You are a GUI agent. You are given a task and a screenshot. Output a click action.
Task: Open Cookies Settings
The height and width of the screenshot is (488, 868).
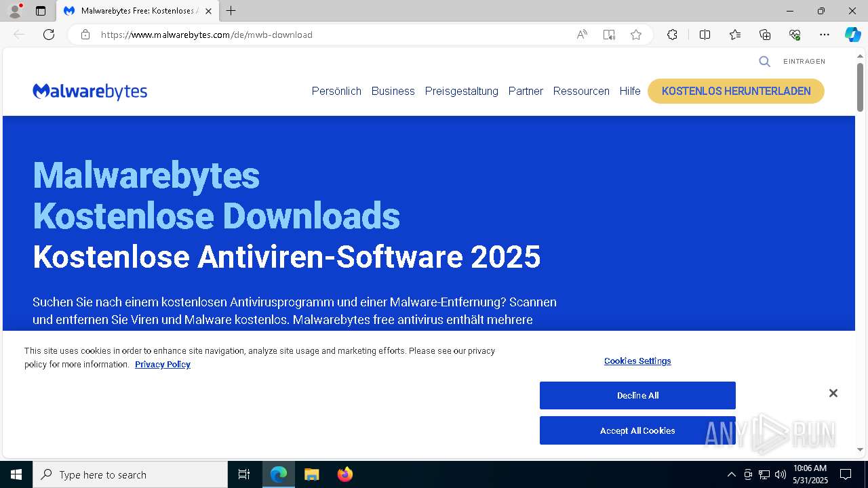click(637, 361)
